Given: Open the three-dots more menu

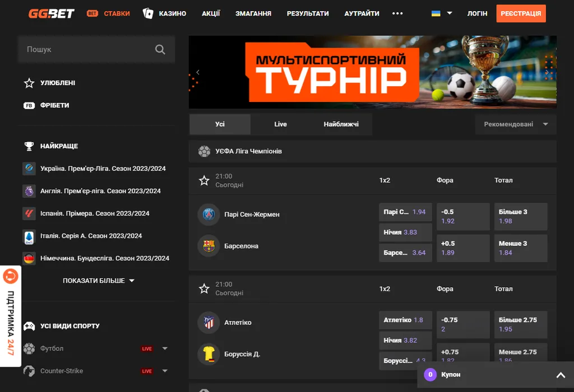Looking at the screenshot, I should [397, 13].
